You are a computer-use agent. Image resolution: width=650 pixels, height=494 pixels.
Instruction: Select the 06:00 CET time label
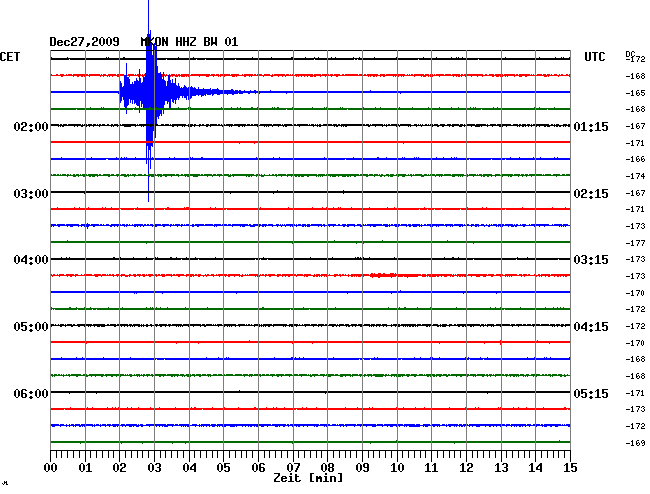pos(31,393)
